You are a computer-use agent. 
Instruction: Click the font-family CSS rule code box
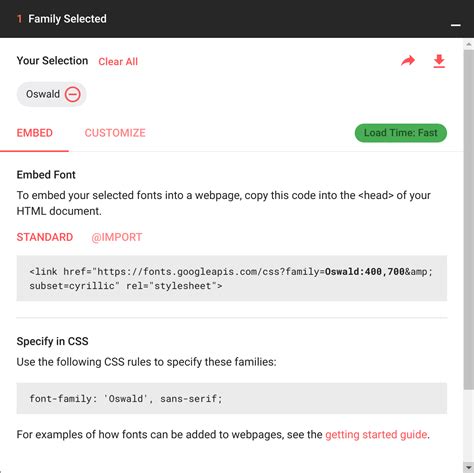[x=232, y=398]
